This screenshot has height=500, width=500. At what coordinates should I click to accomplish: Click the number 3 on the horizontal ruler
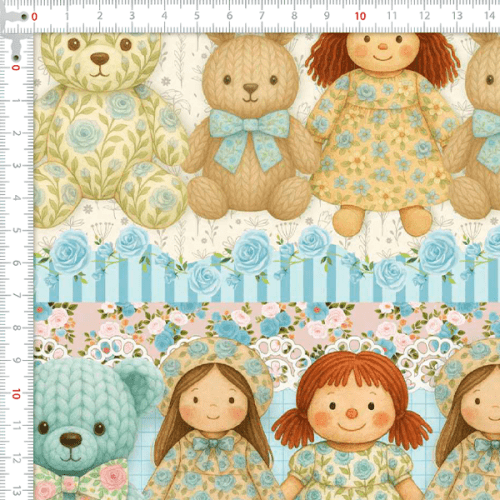tap(132, 16)
